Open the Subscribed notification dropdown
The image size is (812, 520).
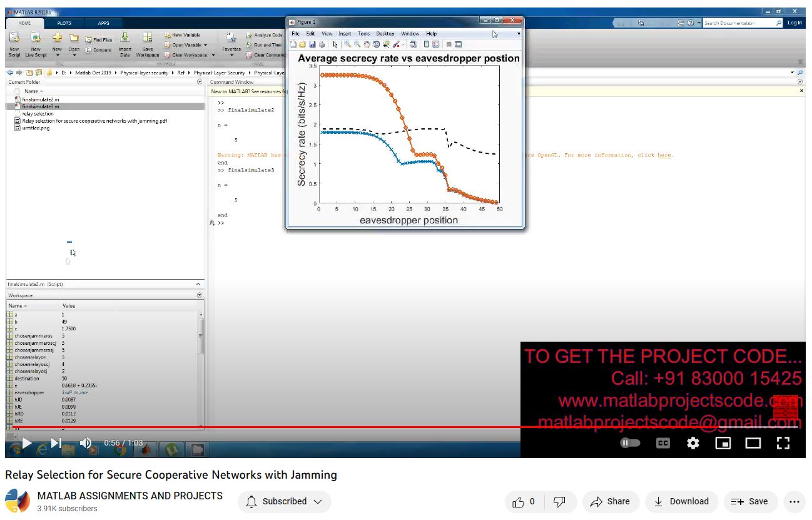(x=285, y=501)
